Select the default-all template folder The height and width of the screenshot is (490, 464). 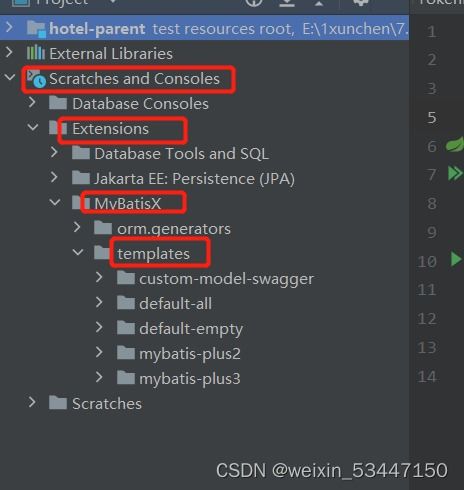point(175,303)
